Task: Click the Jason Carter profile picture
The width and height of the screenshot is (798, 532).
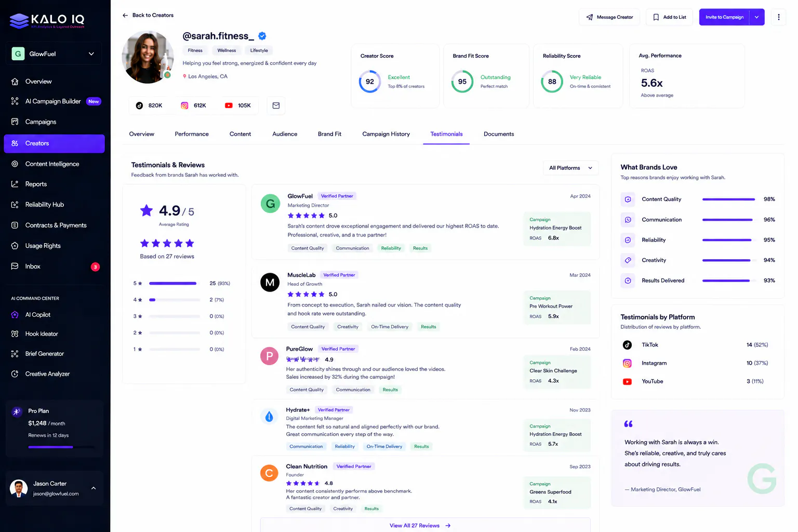Action: 19,488
